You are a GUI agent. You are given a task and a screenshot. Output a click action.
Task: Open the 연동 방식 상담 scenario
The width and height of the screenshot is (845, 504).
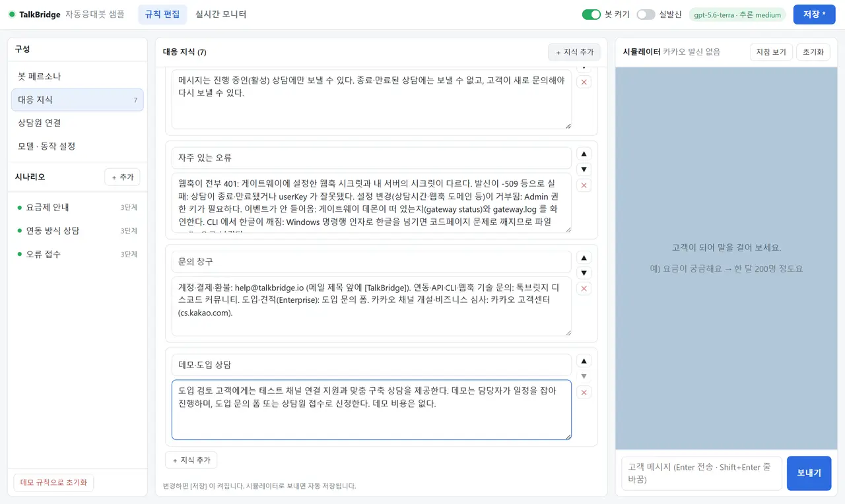[77, 231]
